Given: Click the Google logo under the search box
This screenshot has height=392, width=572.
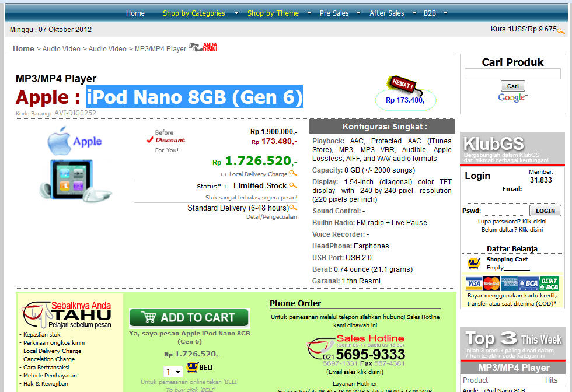Looking at the screenshot, I should pos(512,98).
